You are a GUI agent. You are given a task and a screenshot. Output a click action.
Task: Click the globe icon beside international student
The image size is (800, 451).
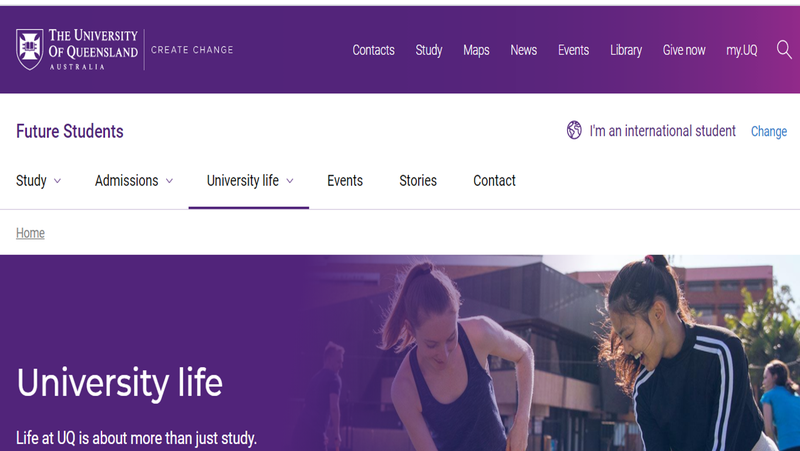[x=574, y=130]
